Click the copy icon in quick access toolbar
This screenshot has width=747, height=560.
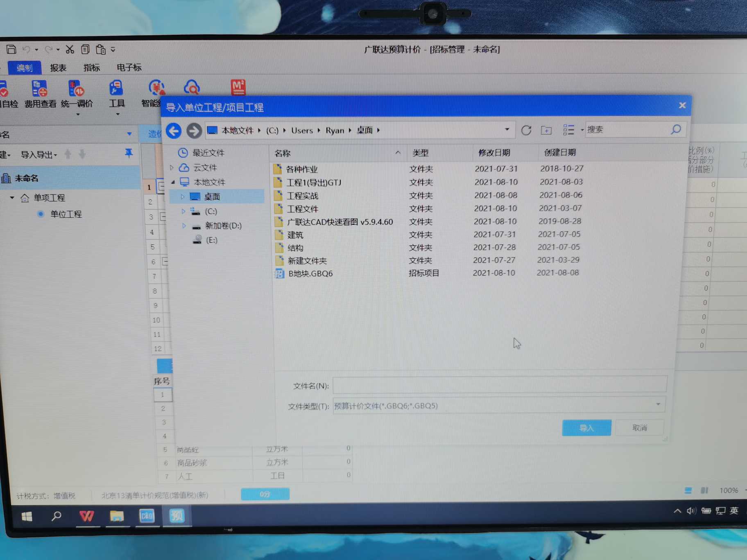(85, 50)
